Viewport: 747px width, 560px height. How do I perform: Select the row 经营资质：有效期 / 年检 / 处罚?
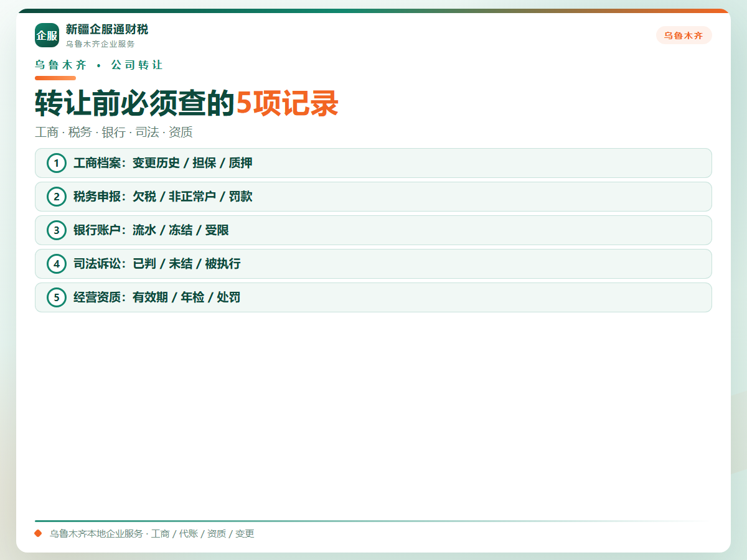(x=374, y=297)
